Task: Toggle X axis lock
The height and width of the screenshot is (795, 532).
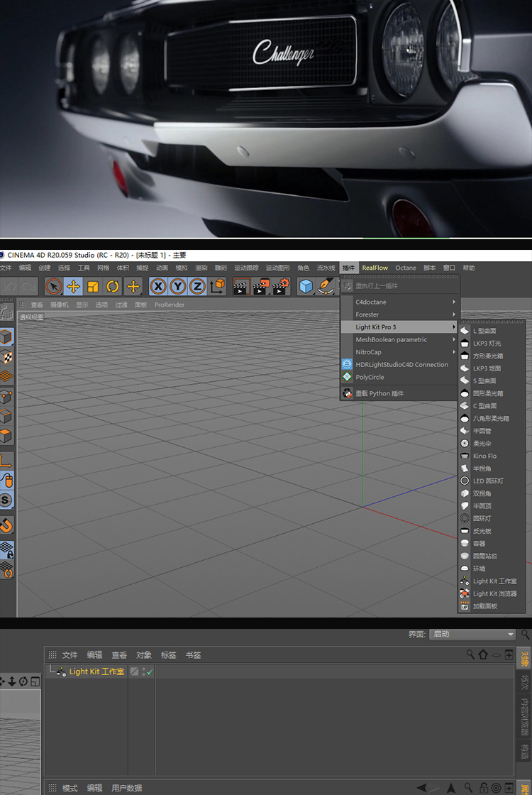Action: (157, 286)
